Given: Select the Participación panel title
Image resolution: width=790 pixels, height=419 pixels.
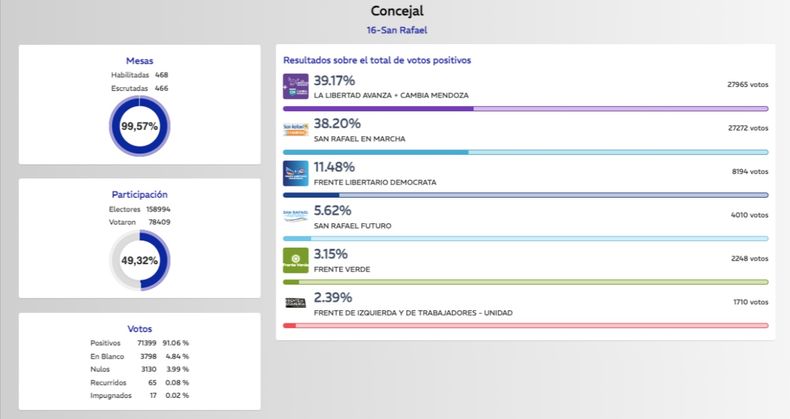Looking at the screenshot, I should click(140, 194).
